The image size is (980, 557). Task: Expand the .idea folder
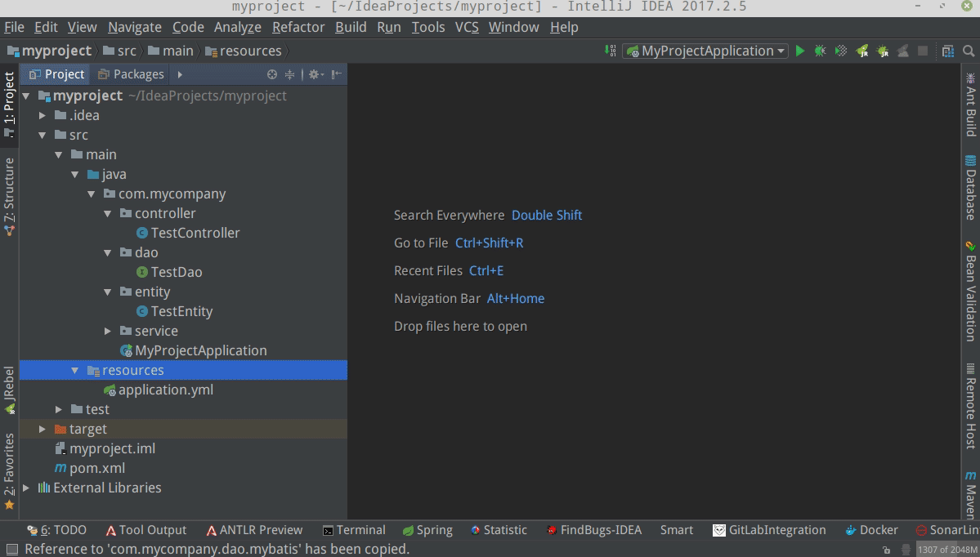43,115
